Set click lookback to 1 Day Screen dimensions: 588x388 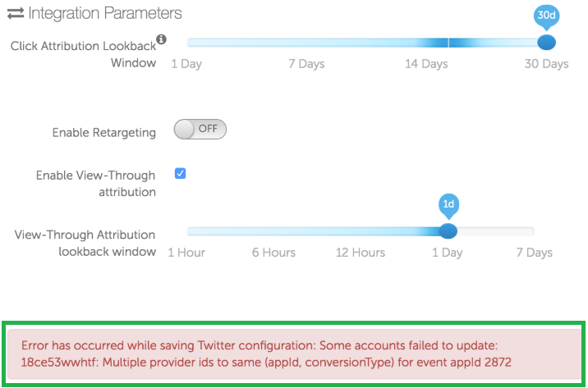188,43
